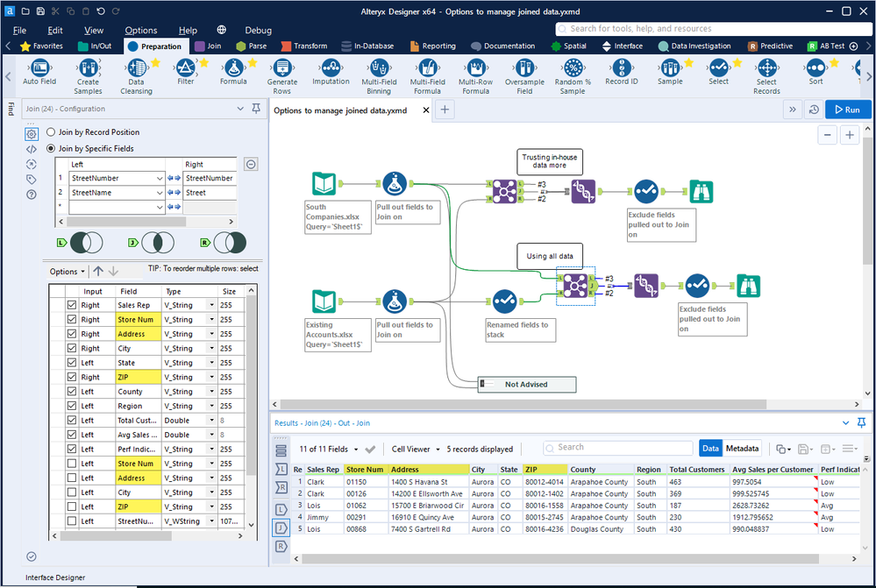Open the File menu

(x=19, y=30)
